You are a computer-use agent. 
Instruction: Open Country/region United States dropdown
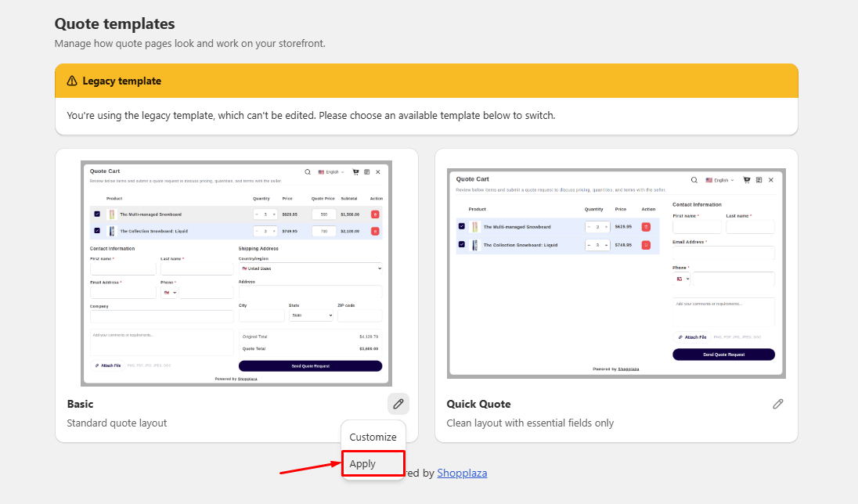[310, 268]
